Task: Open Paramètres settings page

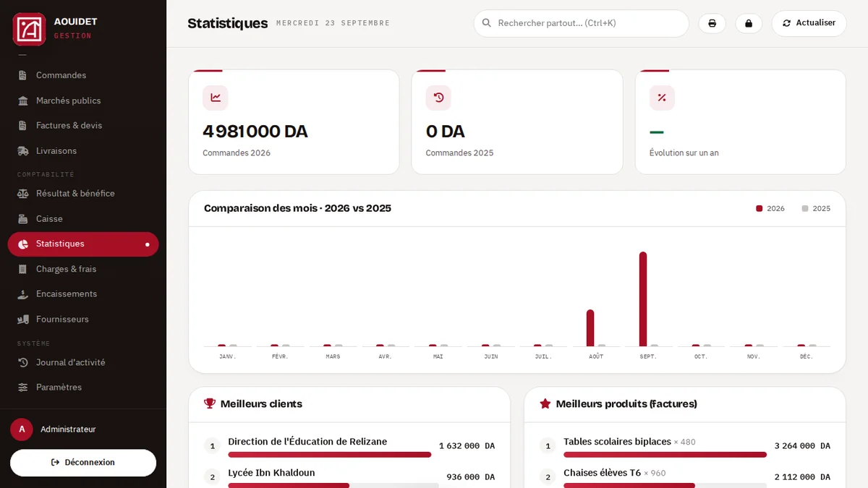Action: 83,388
